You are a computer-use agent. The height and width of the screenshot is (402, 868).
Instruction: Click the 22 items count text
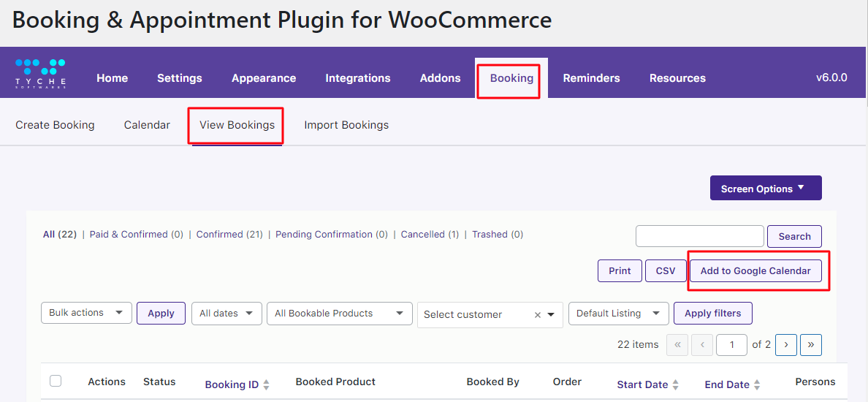click(638, 344)
